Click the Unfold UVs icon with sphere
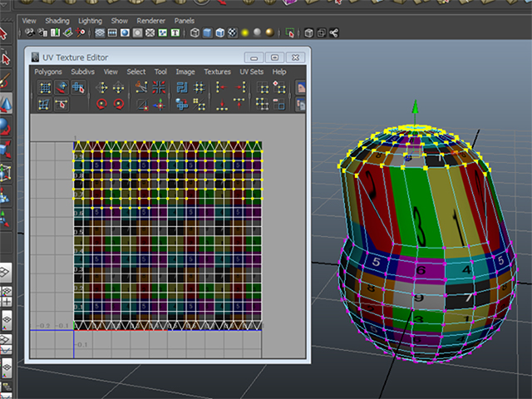The width and height of the screenshot is (532, 399). click(182, 104)
